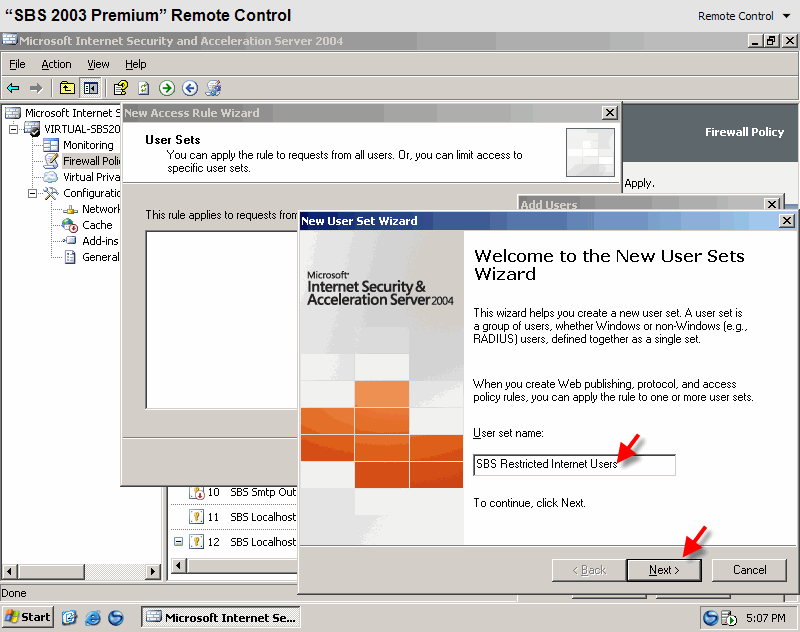The width and height of the screenshot is (800, 632).
Task: Click the Up one level folder icon
Action: [67, 88]
